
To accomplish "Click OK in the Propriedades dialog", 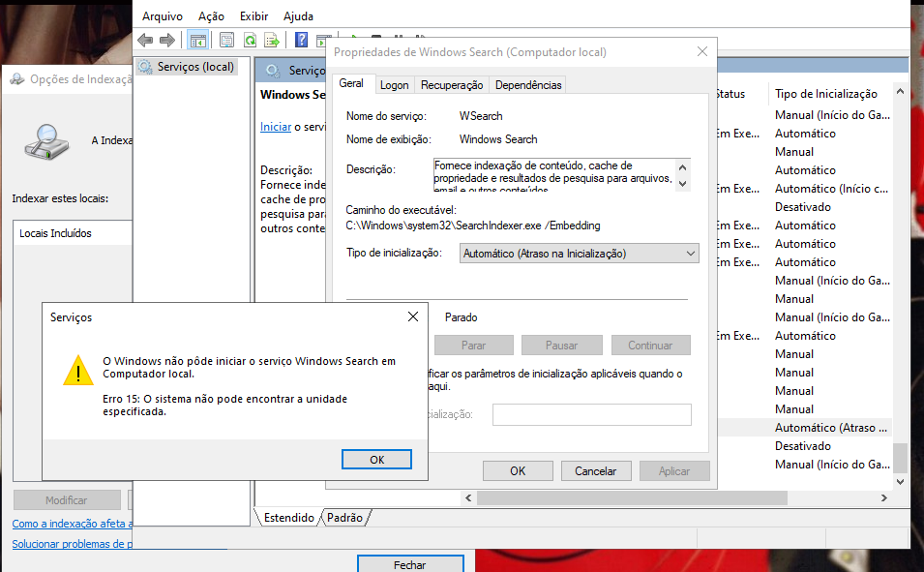I will (x=518, y=471).
